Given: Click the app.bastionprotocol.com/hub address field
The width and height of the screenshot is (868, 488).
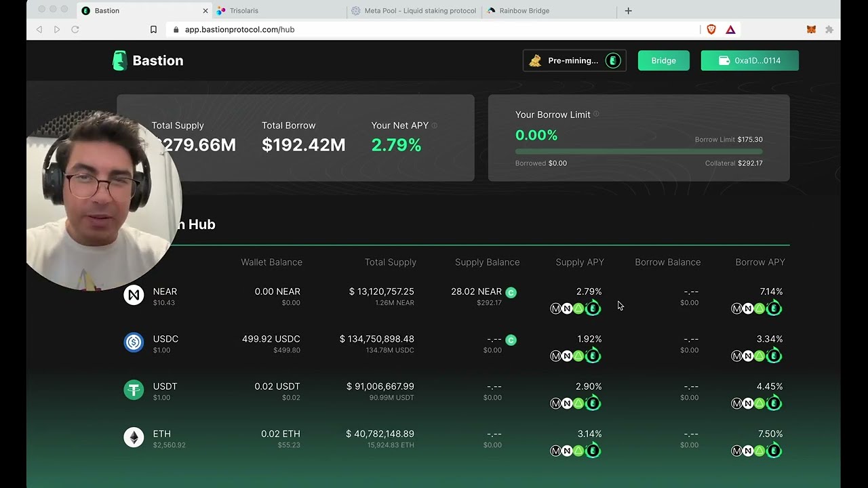Looking at the screenshot, I should click(x=434, y=29).
